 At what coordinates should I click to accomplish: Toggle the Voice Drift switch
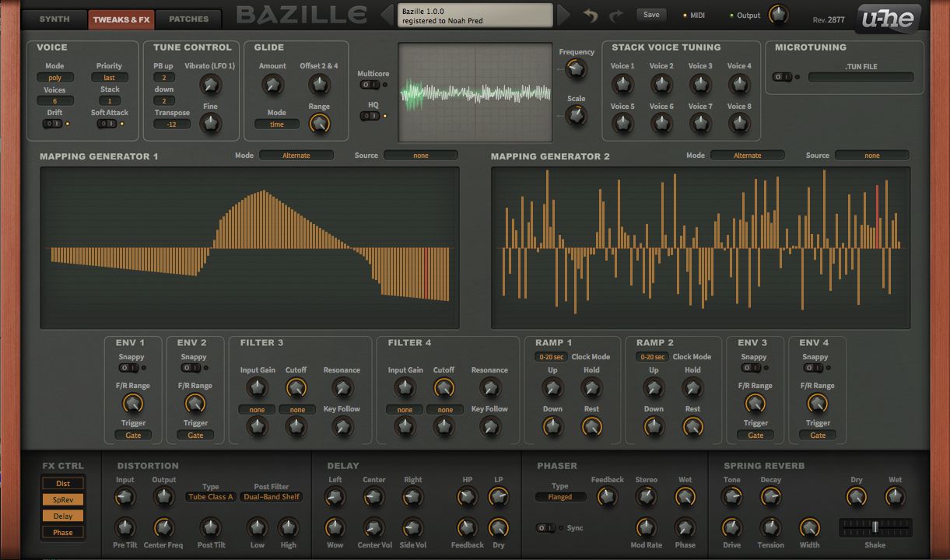coord(52,124)
